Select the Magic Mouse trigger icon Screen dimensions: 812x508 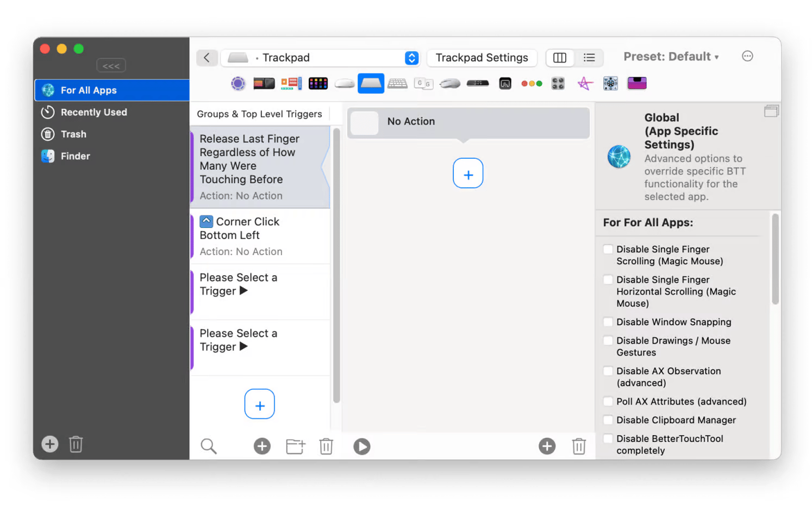(344, 84)
